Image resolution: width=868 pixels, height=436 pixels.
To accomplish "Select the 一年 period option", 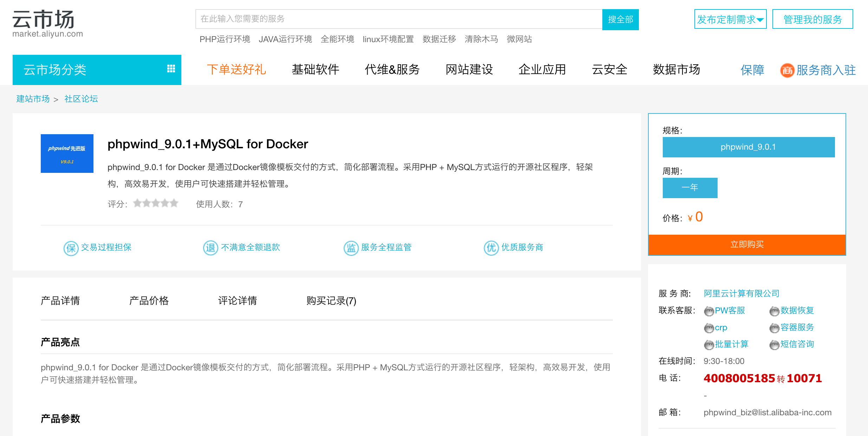I will tap(690, 188).
